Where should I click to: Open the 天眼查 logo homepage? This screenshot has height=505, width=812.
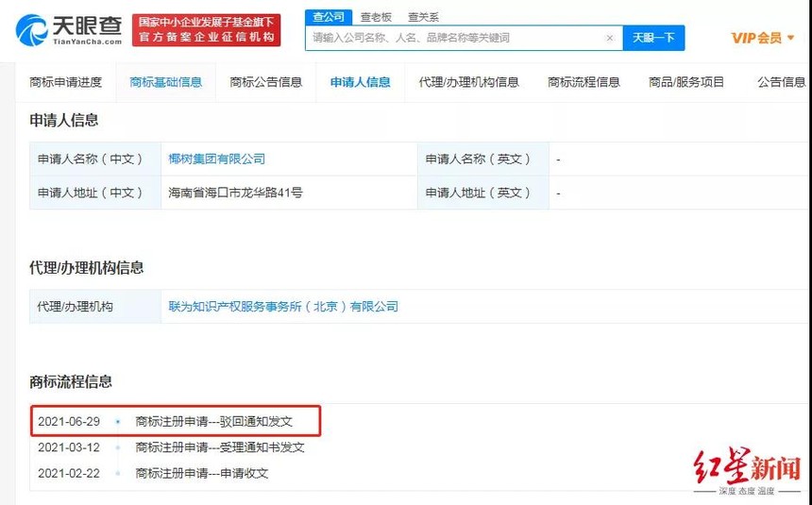click(69, 30)
